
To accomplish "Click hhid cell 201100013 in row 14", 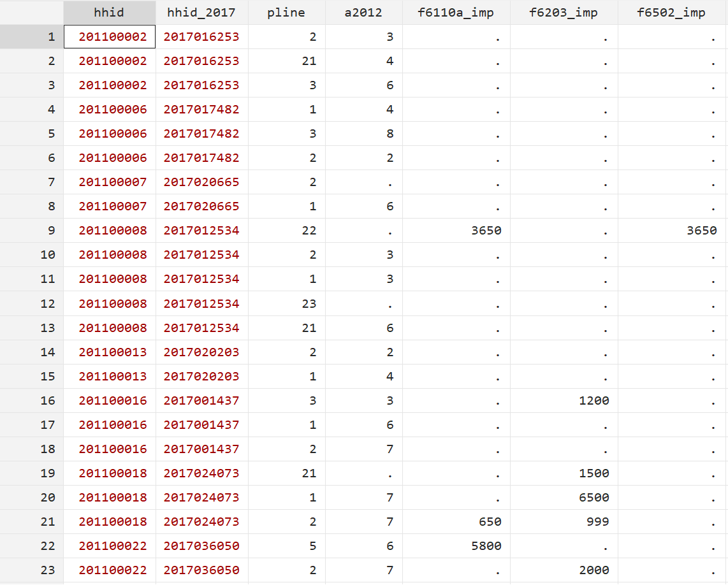I will coord(110,352).
